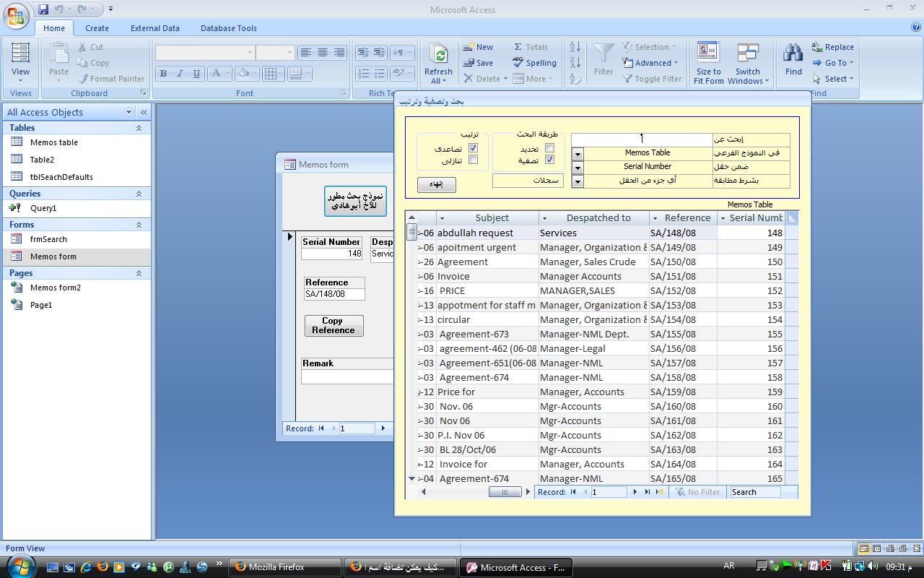Click the Search box in datasheet navigator
The image size is (924, 578).
pyautogui.click(x=754, y=492)
